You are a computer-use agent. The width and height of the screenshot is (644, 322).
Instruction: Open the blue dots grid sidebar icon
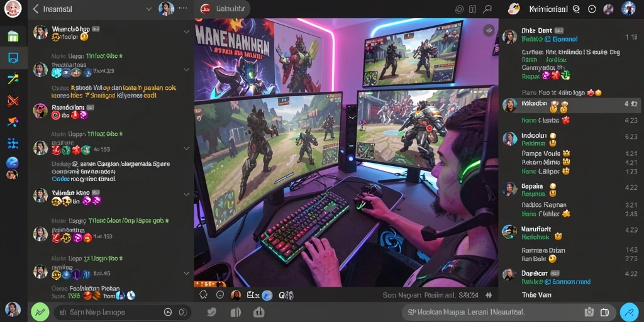13,143
